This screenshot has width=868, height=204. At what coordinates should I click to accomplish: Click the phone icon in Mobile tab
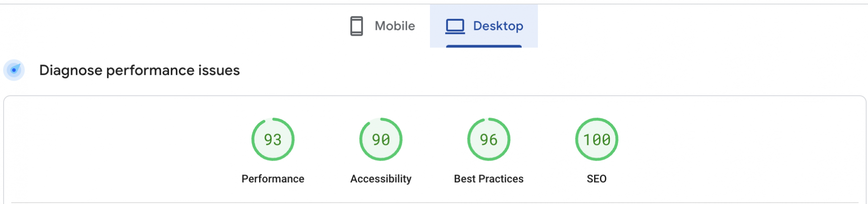[x=357, y=26]
